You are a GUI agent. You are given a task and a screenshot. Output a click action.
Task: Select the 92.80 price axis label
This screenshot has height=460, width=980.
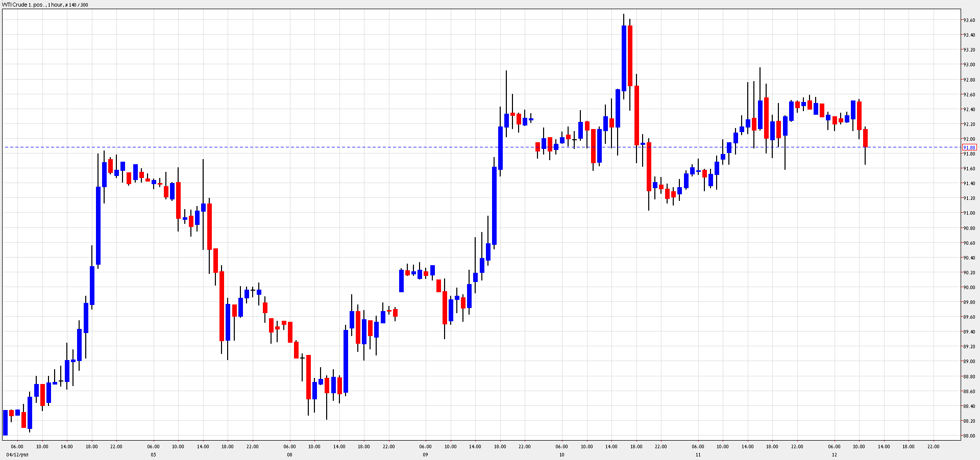coord(969,80)
